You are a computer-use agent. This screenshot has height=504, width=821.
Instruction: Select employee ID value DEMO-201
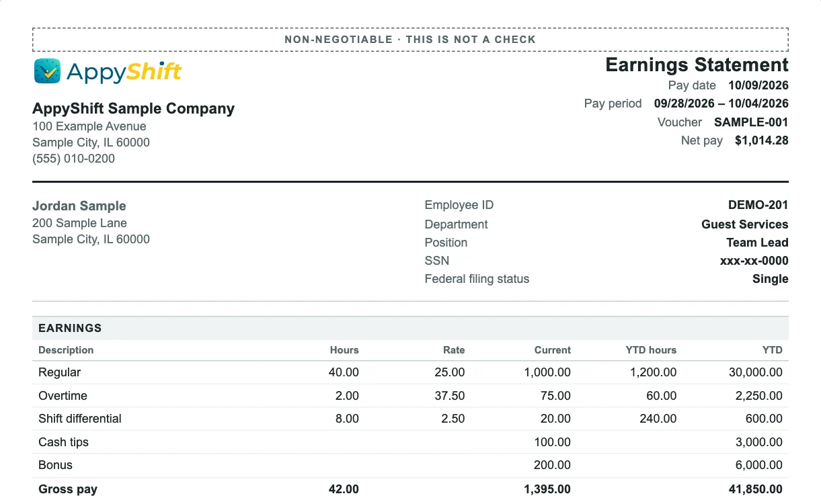click(758, 206)
